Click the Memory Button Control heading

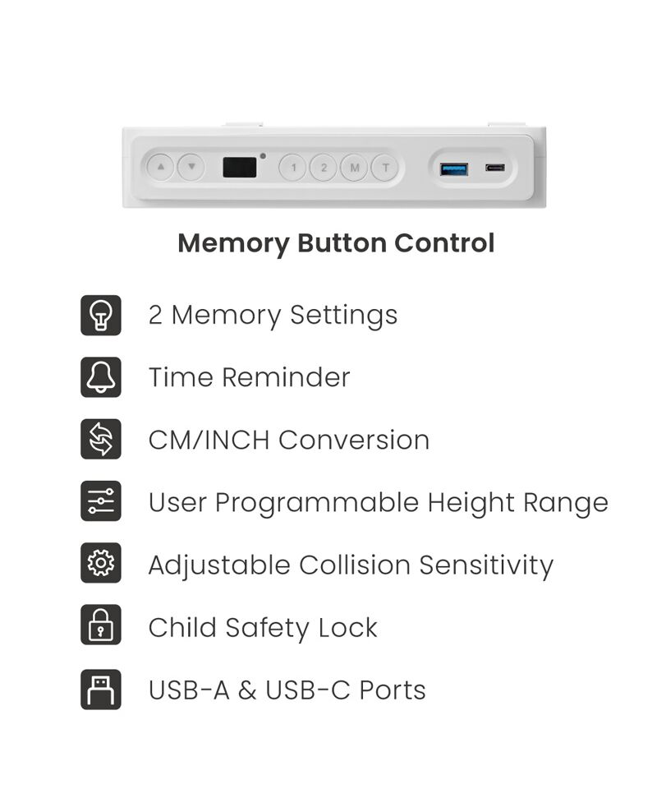pyautogui.click(x=336, y=243)
